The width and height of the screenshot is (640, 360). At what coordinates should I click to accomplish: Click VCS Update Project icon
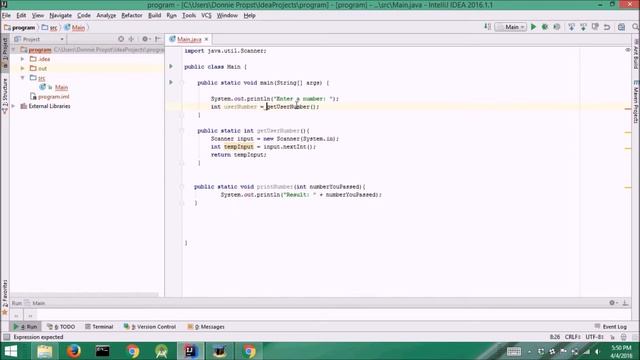coord(571,27)
